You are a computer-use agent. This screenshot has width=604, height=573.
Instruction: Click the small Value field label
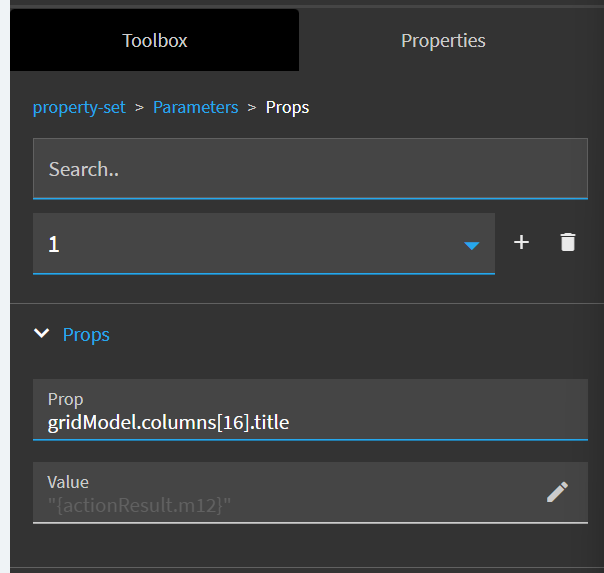click(68, 482)
